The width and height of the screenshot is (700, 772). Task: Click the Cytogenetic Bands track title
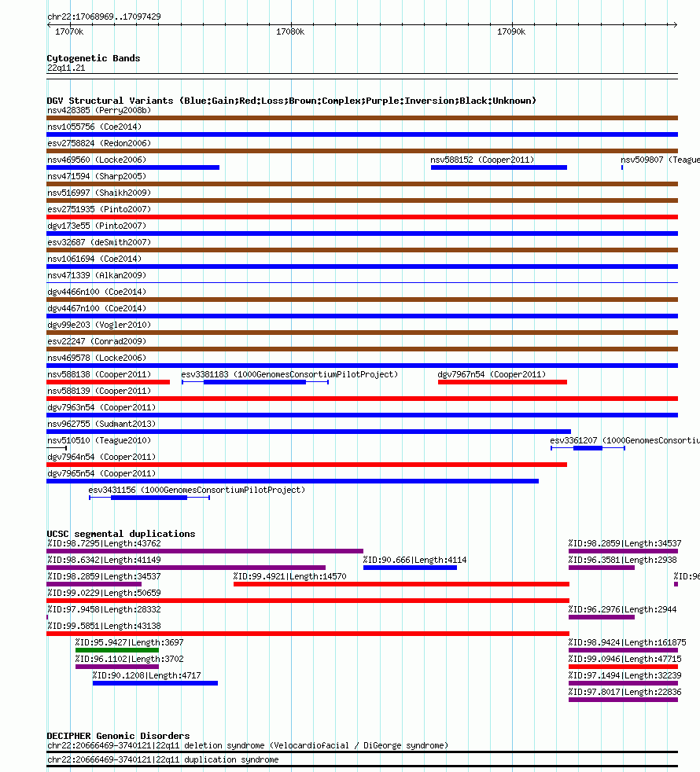pyautogui.click(x=94, y=58)
